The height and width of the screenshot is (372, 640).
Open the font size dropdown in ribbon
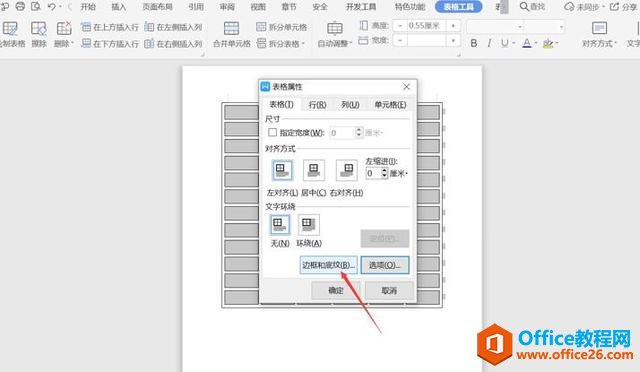coord(562,27)
